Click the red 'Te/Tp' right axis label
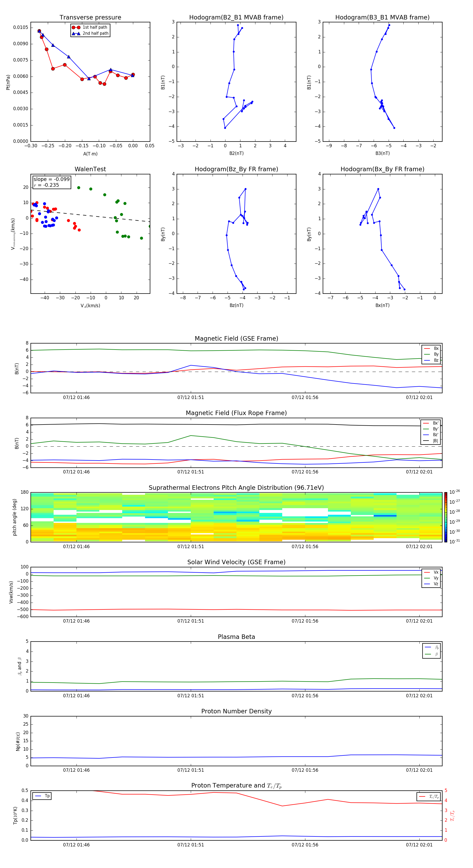Screen dimensions: 473x868 pos(453,815)
